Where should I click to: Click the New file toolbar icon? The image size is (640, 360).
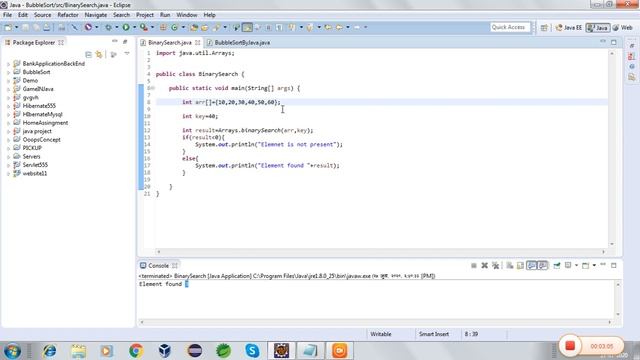coord(8,27)
